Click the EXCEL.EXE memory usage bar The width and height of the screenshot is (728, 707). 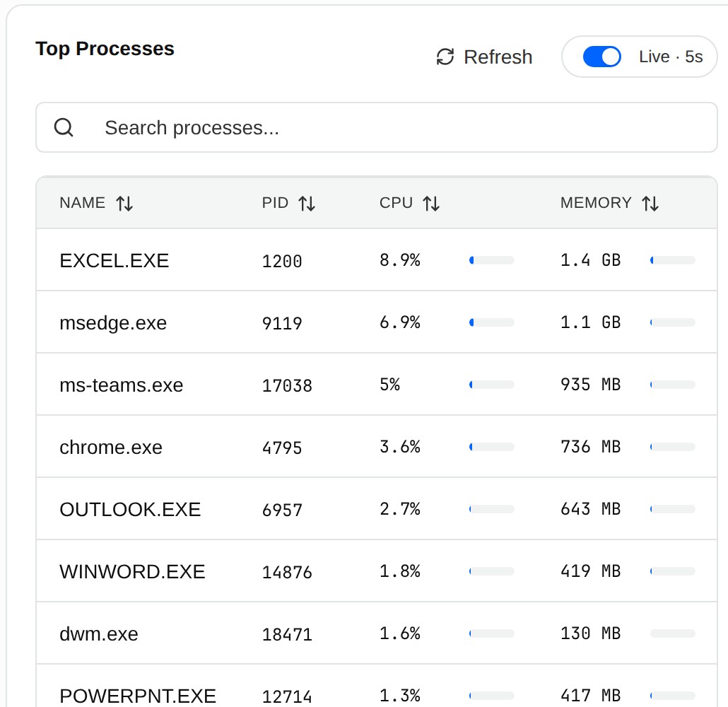[x=673, y=260]
